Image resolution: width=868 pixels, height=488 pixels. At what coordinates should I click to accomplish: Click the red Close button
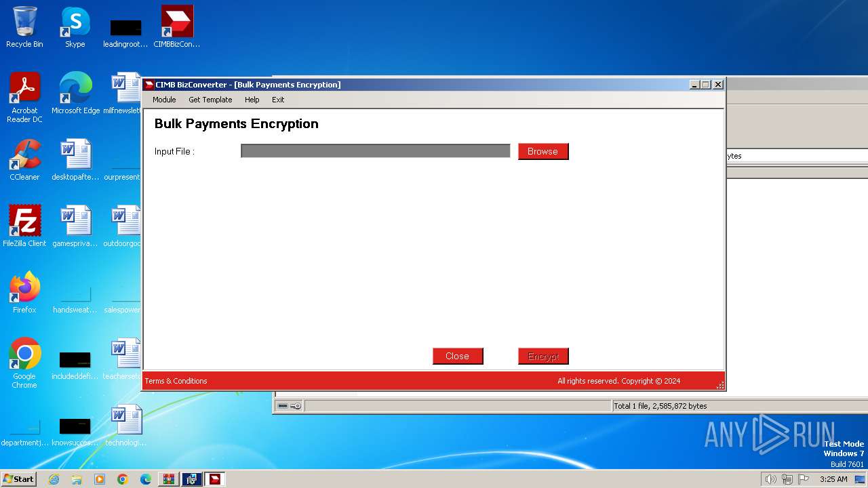coord(458,356)
